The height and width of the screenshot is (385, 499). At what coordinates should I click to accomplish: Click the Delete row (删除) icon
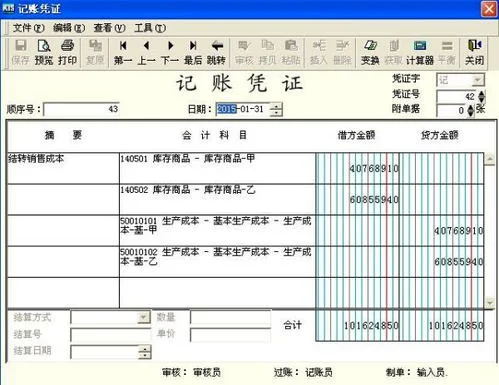pyautogui.click(x=342, y=53)
